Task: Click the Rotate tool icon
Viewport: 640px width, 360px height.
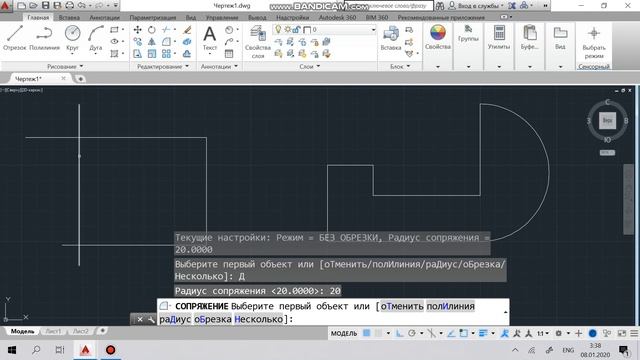Action: tap(152, 30)
